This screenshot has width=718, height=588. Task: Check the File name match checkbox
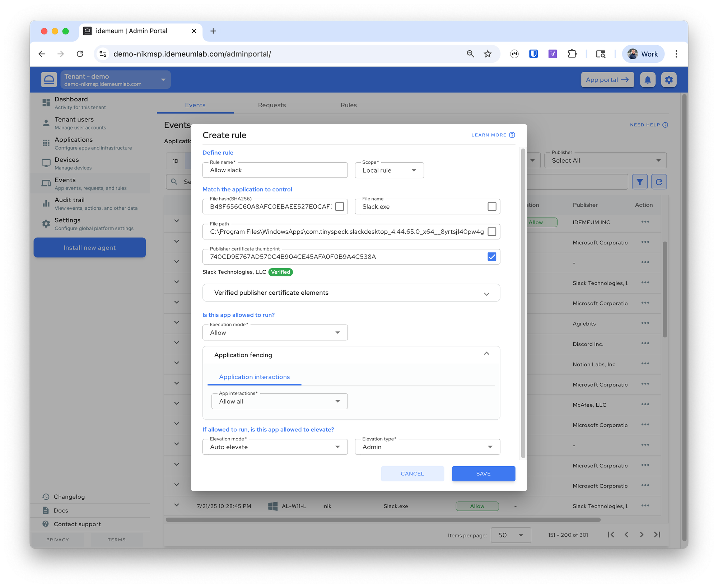(x=492, y=206)
